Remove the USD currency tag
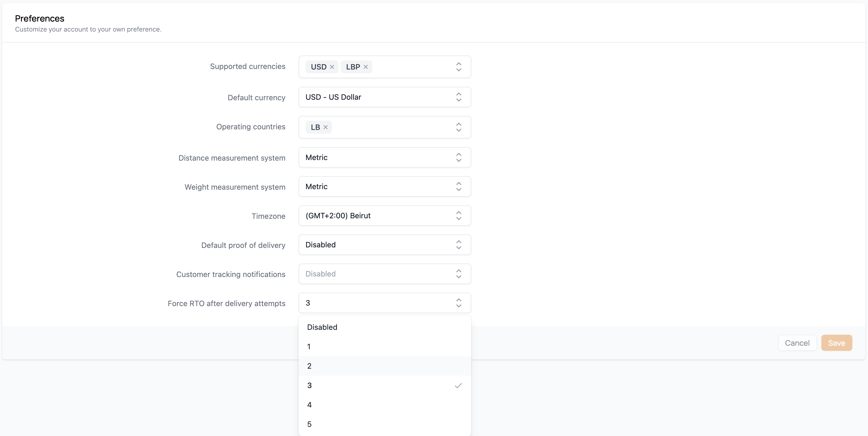Viewport: 868px width, 436px height. [x=332, y=67]
